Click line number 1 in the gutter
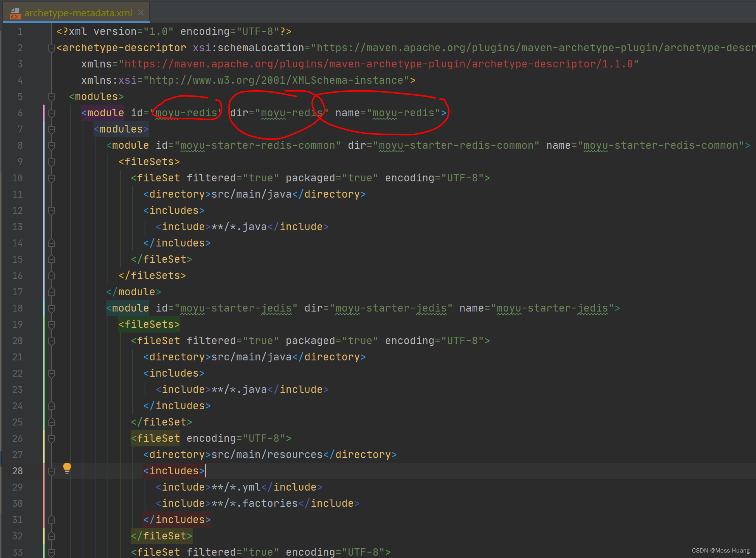Image resolution: width=756 pixels, height=558 pixels. tap(20, 32)
